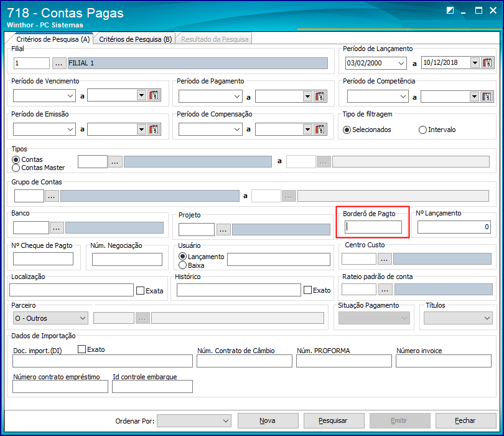Click the Fechar button
The height and width of the screenshot is (436, 504).
pos(465,420)
